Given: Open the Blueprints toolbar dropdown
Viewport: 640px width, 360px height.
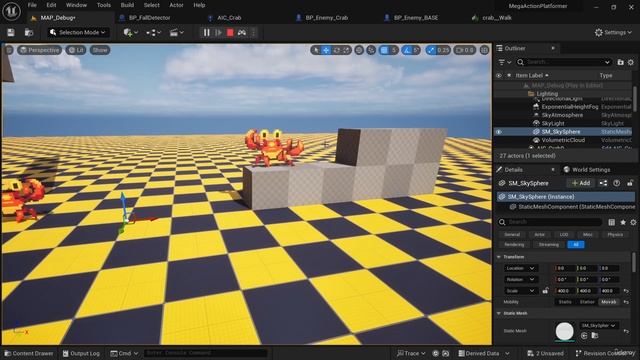Looking at the screenshot, I should 153,33.
